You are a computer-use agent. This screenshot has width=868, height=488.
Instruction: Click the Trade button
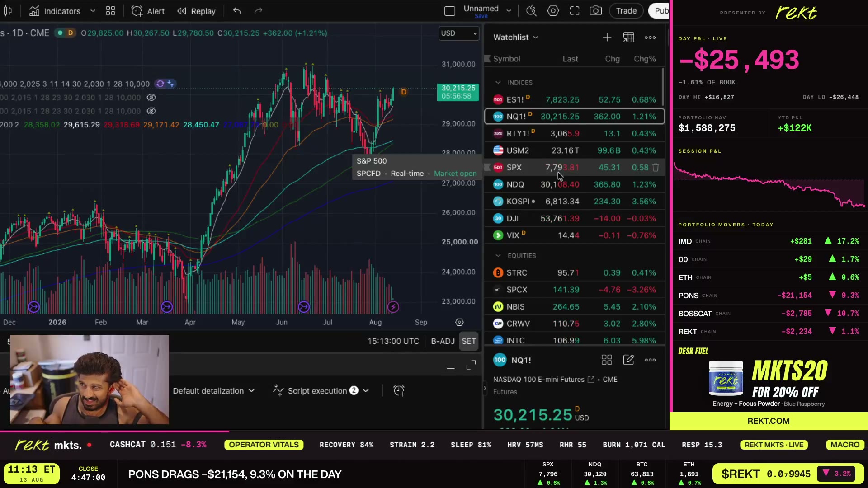click(626, 11)
